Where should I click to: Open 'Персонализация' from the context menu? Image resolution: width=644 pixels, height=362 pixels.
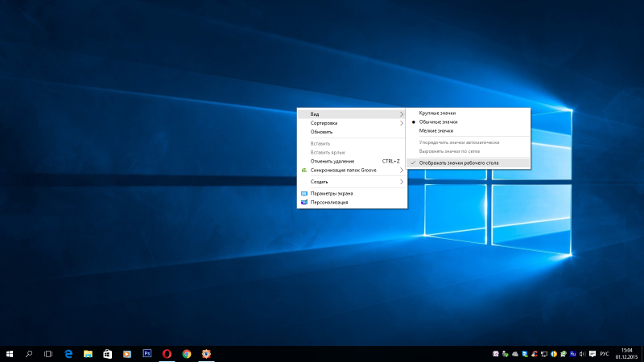click(x=329, y=203)
